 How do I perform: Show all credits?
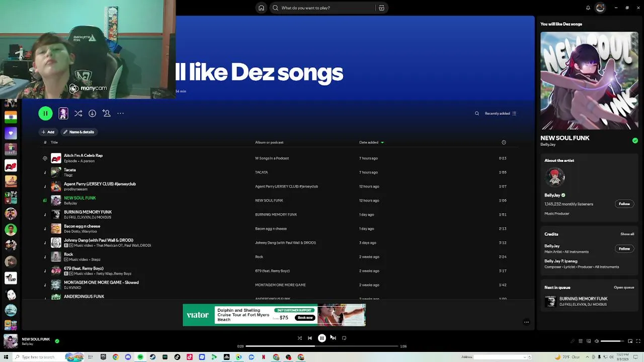pos(627,234)
